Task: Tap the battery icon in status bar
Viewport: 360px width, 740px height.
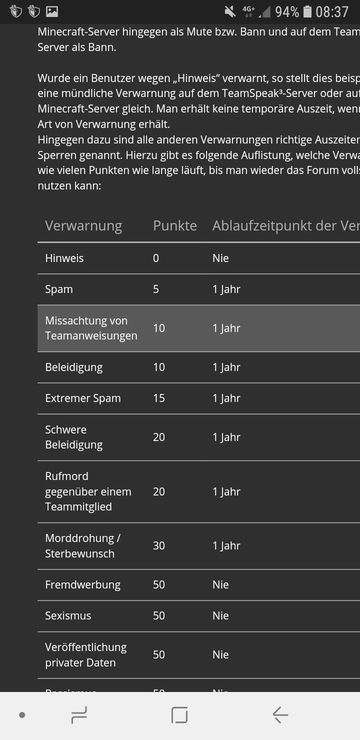Action: 308,12
